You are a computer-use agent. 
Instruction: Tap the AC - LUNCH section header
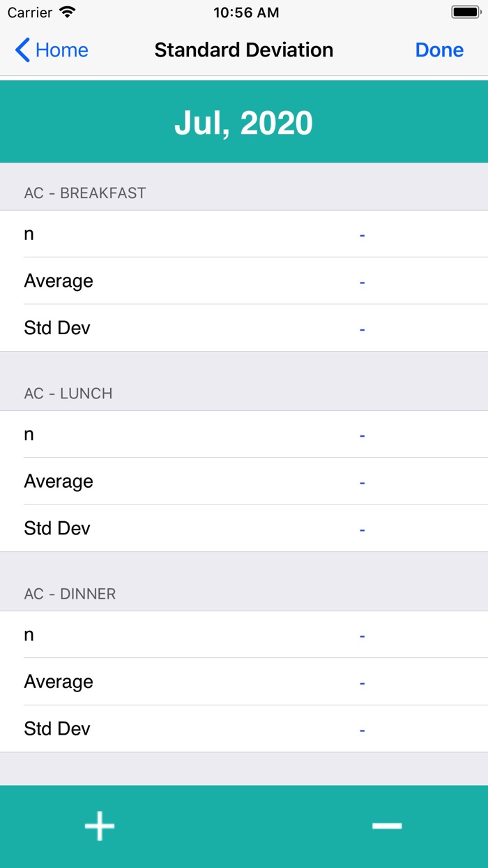coord(68,394)
